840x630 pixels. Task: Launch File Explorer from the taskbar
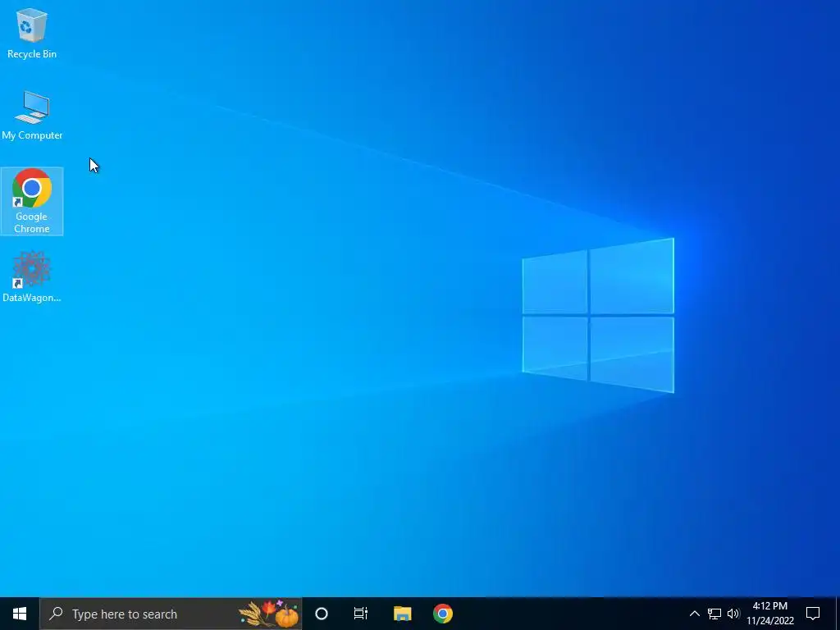(402, 614)
